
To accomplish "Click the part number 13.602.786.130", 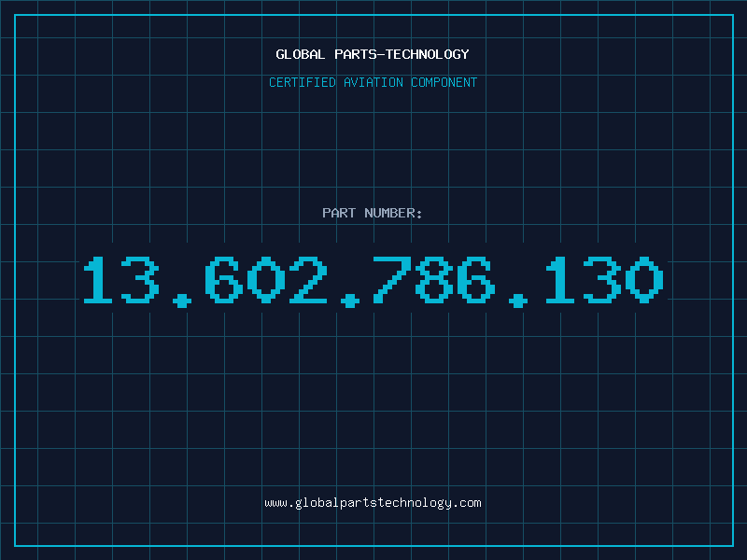I will (x=373, y=281).
